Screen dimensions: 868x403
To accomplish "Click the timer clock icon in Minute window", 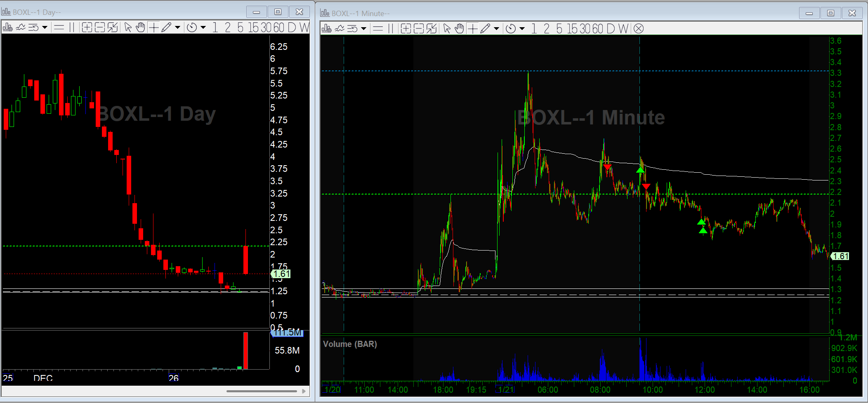I will pyautogui.click(x=511, y=28).
